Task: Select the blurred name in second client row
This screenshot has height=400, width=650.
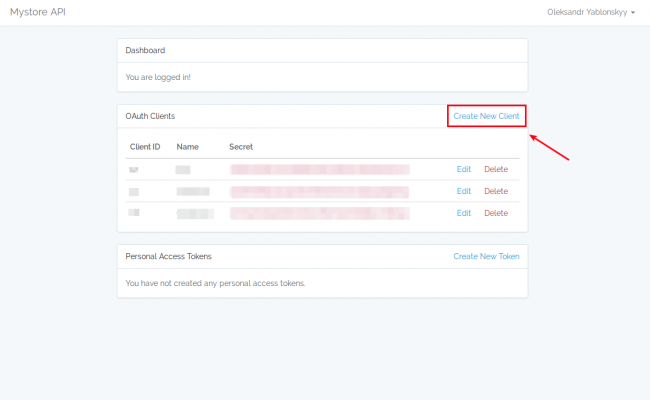Action: coord(193,192)
